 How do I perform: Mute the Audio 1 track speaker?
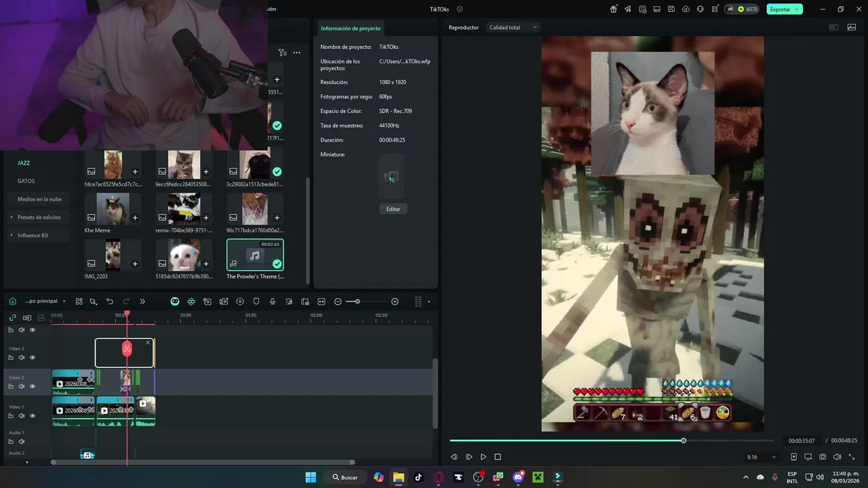pos(21,441)
